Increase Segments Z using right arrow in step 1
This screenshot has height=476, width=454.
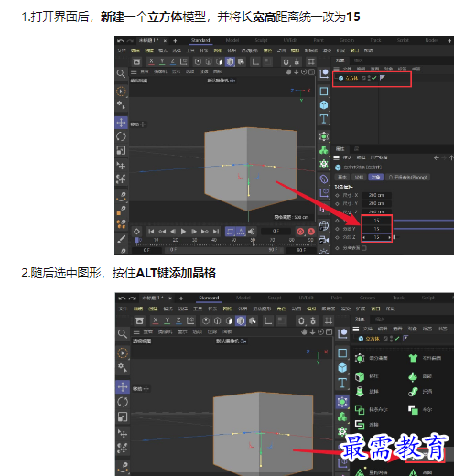click(x=390, y=237)
